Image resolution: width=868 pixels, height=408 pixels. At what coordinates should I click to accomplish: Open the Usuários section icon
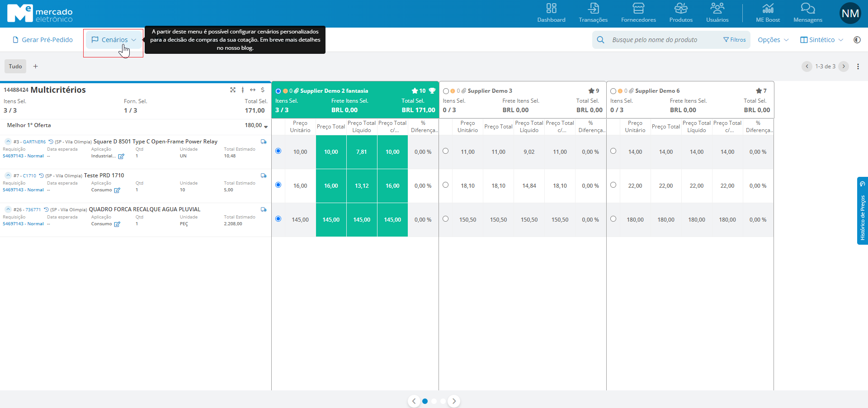(x=717, y=9)
